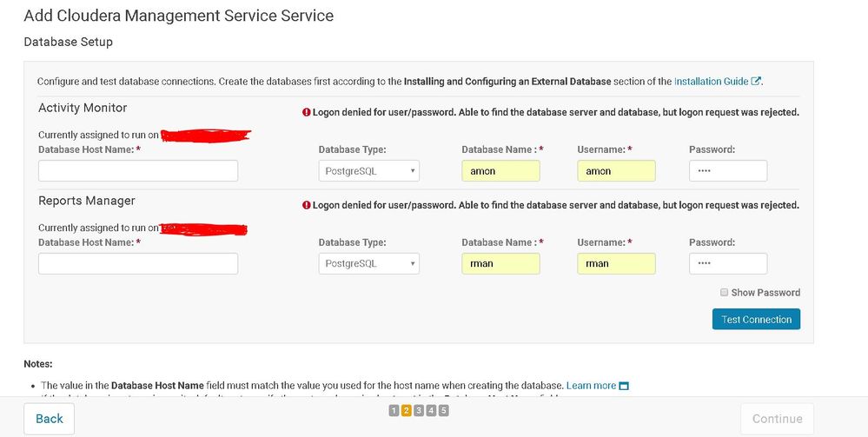Image resolution: width=868 pixels, height=437 pixels.
Task: Click the Reports Manager error icon
Action: [306, 205]
